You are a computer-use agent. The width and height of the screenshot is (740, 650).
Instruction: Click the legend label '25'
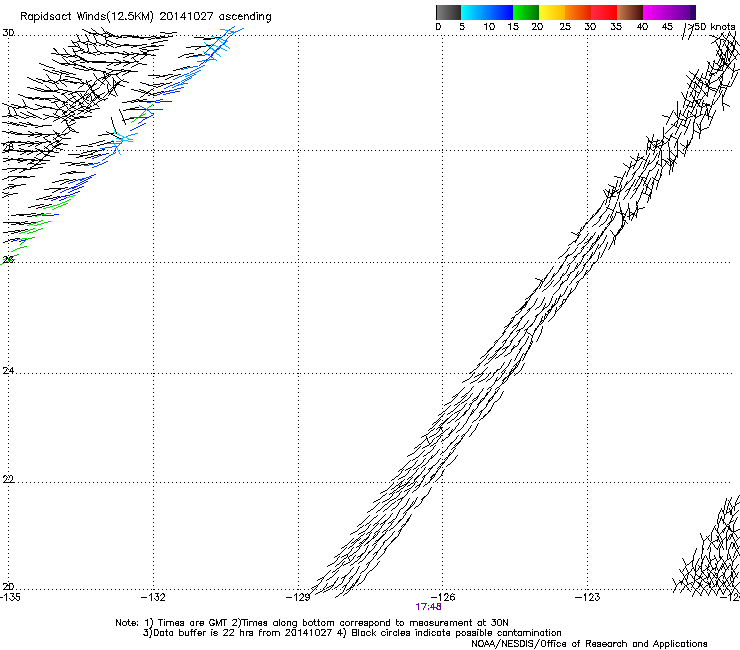[x=565, y=27]
